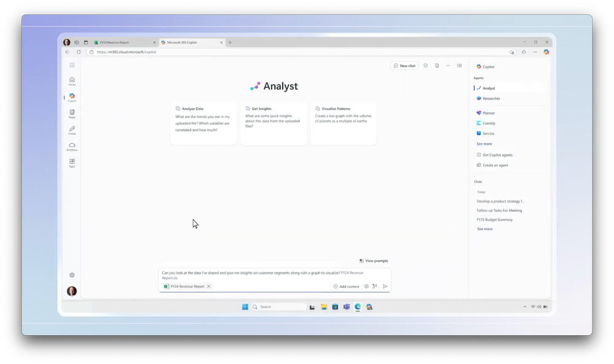Screen dimensions: 614x364
Task: Close the FY24 Revenue Report tab
Action: click(154, 42)
